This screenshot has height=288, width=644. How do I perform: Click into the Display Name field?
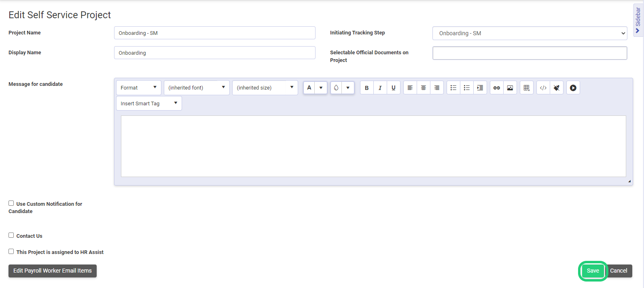[214, 53]
